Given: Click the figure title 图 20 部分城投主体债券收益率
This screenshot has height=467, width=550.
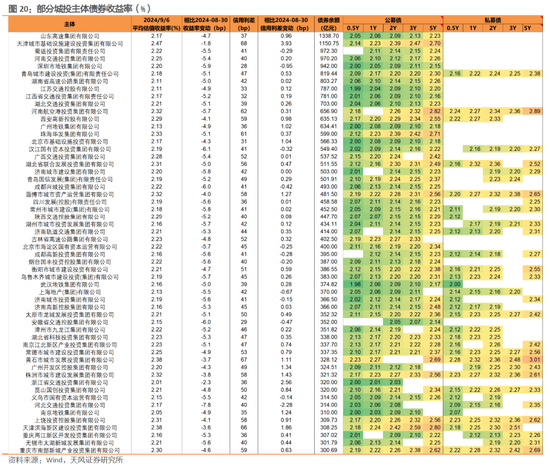Looking at the screenshot, I should (x=79, y=8).
